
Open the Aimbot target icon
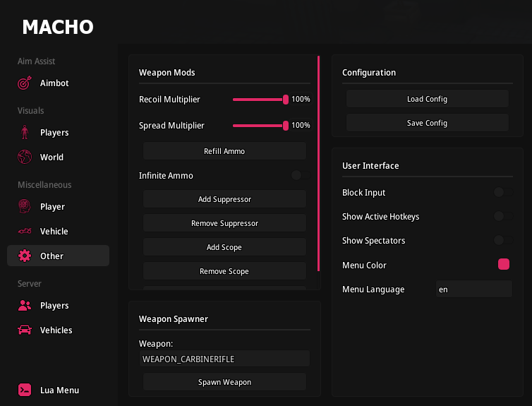coord(25,83)
